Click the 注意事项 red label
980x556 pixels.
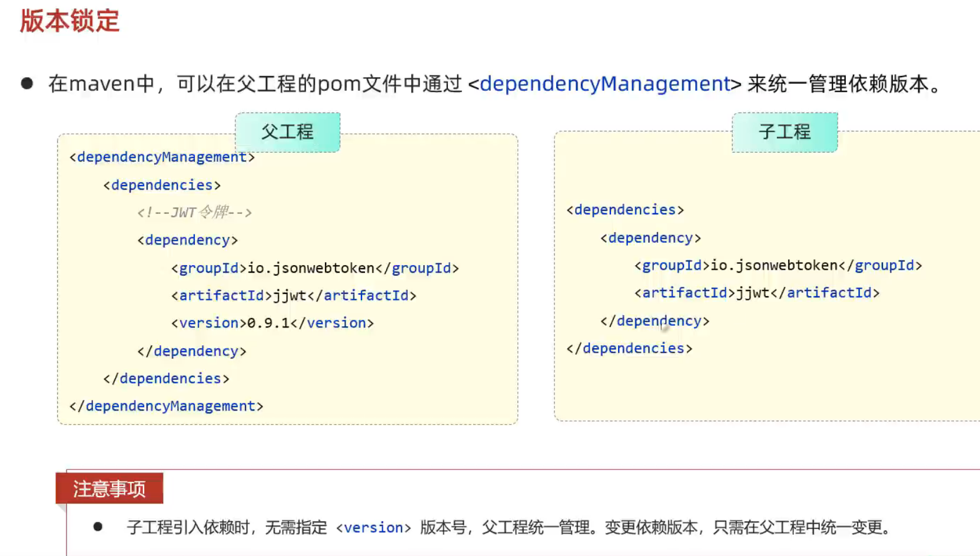(x=109, y=488)
